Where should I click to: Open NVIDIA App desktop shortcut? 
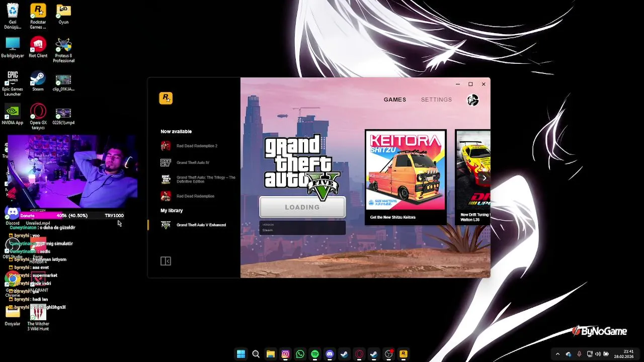pos(13,115)
